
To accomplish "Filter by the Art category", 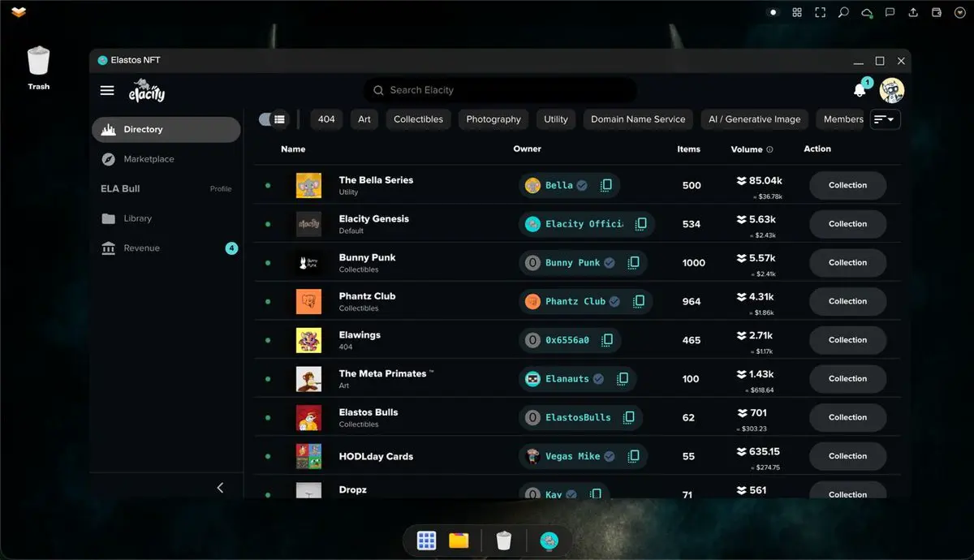I will click(364, 119).
